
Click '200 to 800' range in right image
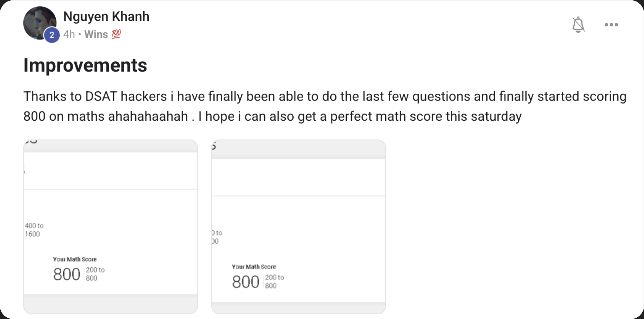(x=274, y=282)
